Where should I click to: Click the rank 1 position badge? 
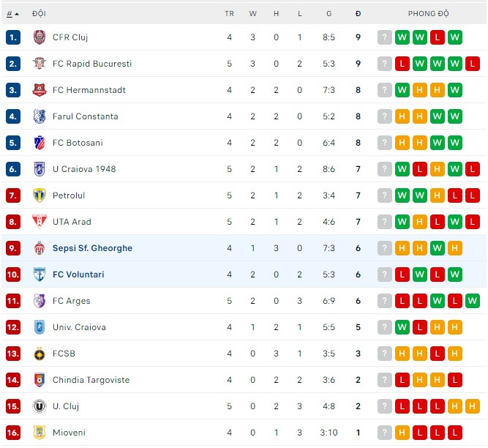coord(13,37)
